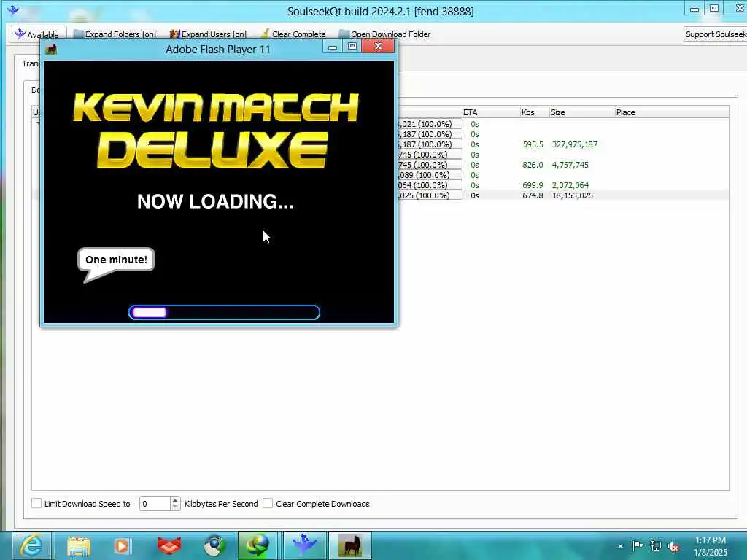The width and height of the screenshot is (747, 560).
Task: Click the Available status button
Action: (x=37, y=34)
